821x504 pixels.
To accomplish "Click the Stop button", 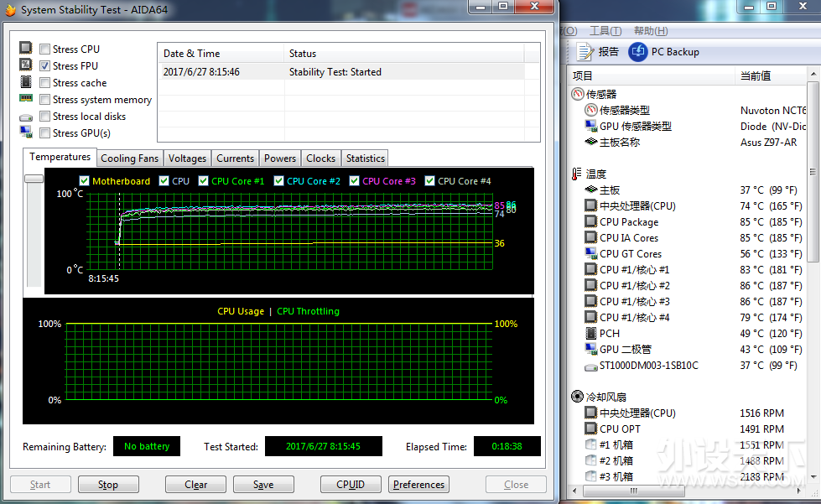I will click(108, 485).
